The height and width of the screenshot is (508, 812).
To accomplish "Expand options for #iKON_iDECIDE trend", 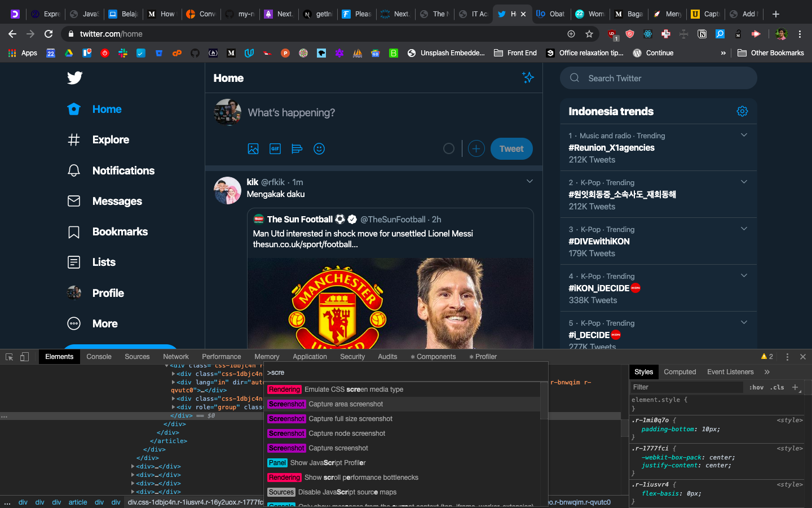I will pyautogui.click(x=744, y=275).
